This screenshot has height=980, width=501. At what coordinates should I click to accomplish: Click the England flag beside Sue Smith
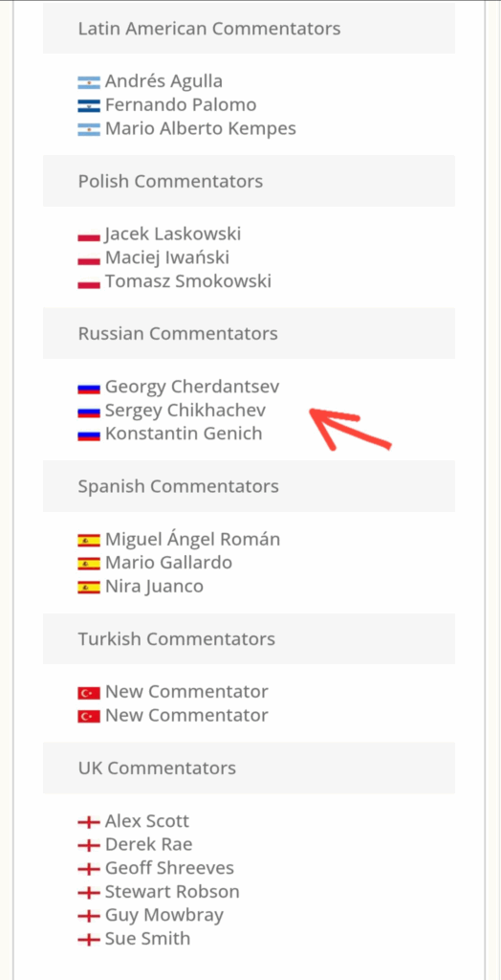point(89,940)
